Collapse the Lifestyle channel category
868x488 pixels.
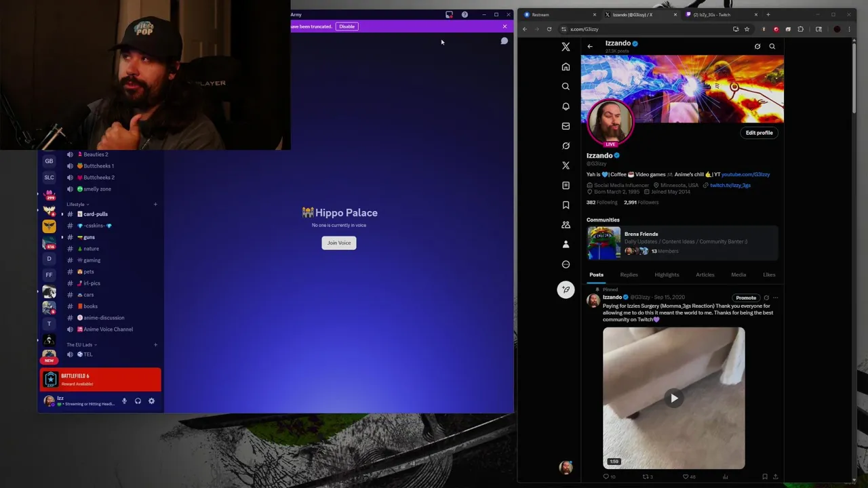77,204
